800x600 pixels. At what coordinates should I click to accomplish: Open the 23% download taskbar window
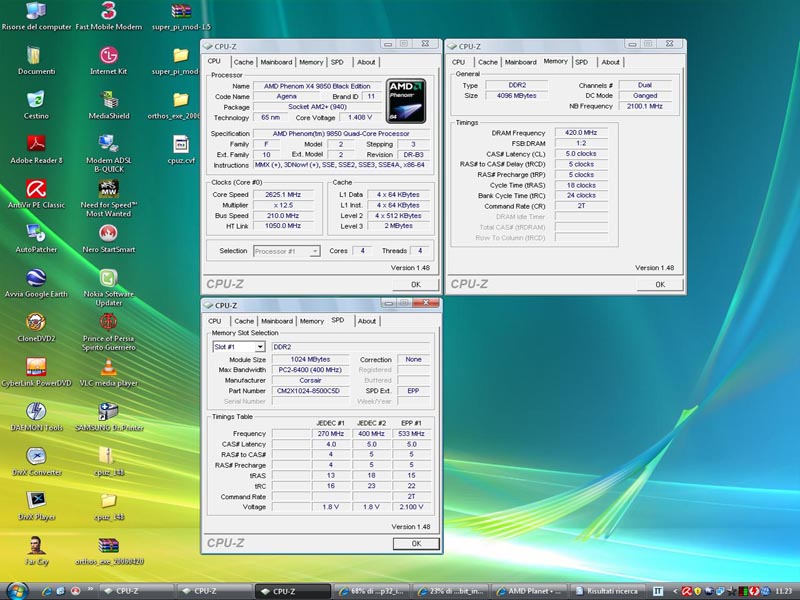pos(449,591)
